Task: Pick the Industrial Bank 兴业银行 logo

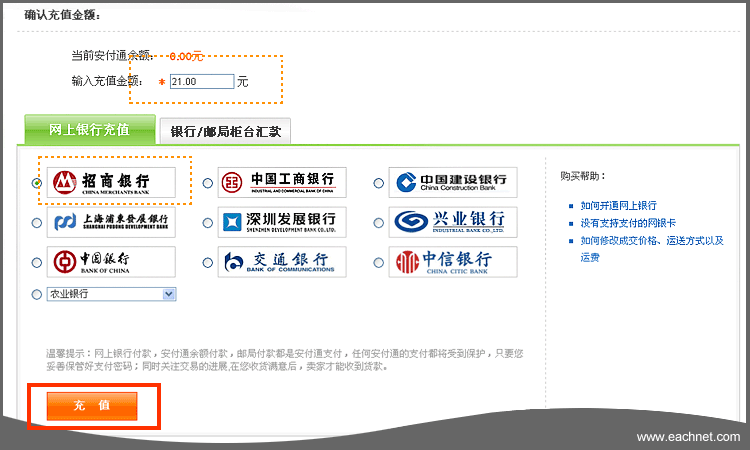Action: click(x=452, y=222)
